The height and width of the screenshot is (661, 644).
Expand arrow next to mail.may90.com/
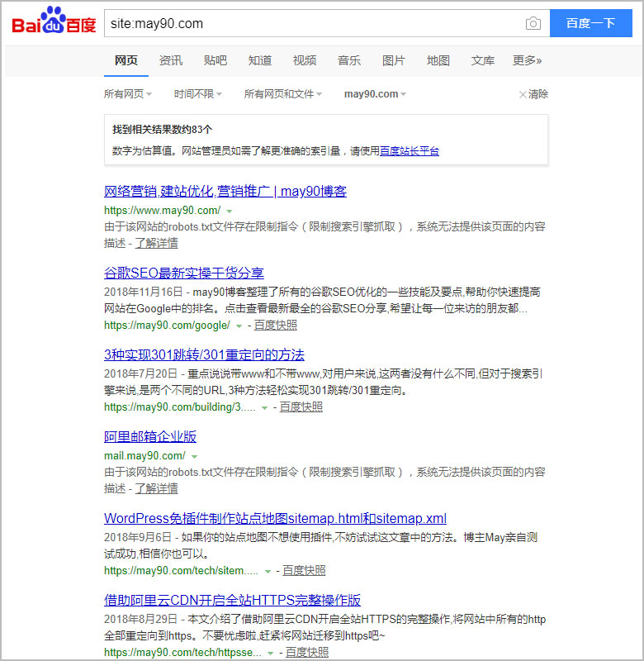[195, 457]
